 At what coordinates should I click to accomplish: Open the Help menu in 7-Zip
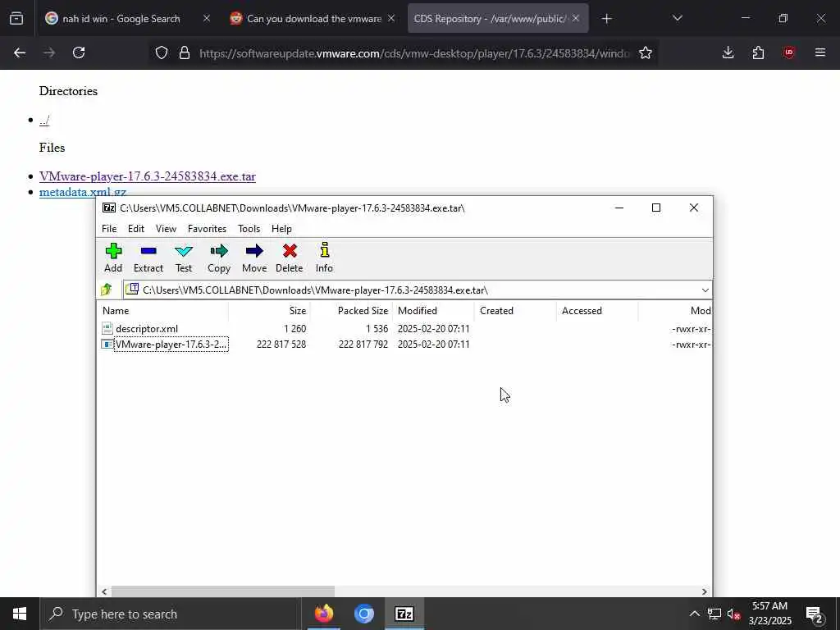281,229
